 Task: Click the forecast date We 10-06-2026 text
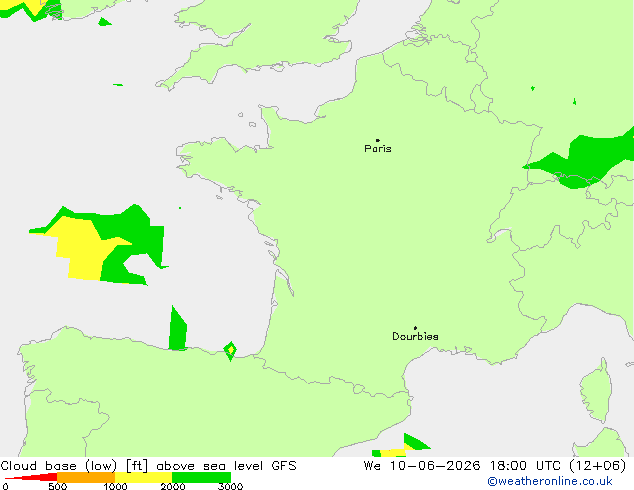coord(422,466)
